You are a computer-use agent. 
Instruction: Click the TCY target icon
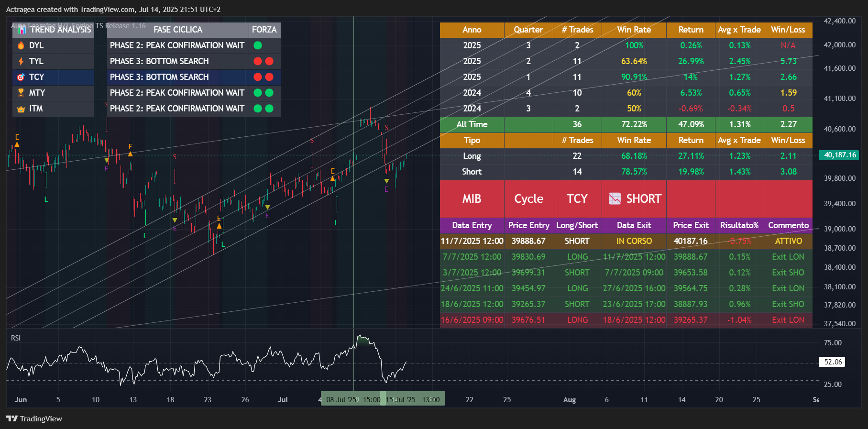[x=21, y=77]
